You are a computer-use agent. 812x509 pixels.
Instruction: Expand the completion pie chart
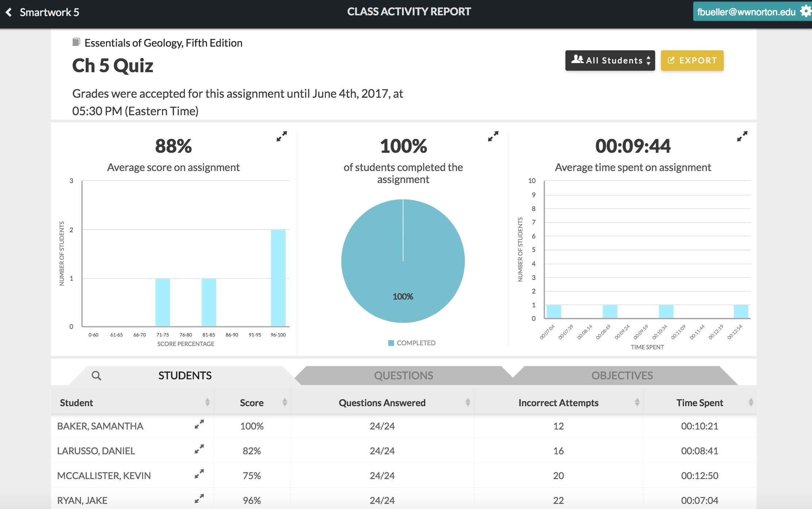(x=493, y=136)
